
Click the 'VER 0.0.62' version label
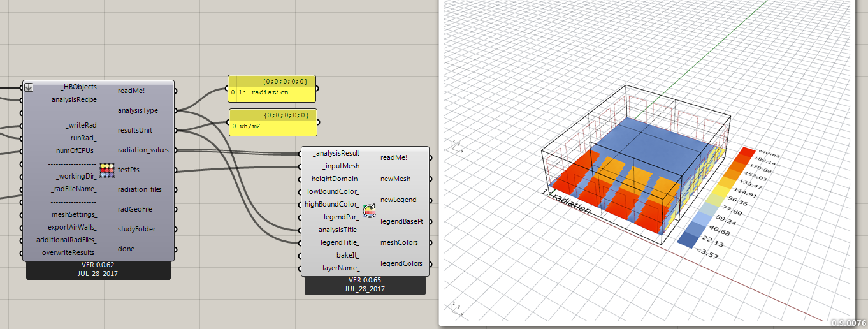[x=98, y=265]
